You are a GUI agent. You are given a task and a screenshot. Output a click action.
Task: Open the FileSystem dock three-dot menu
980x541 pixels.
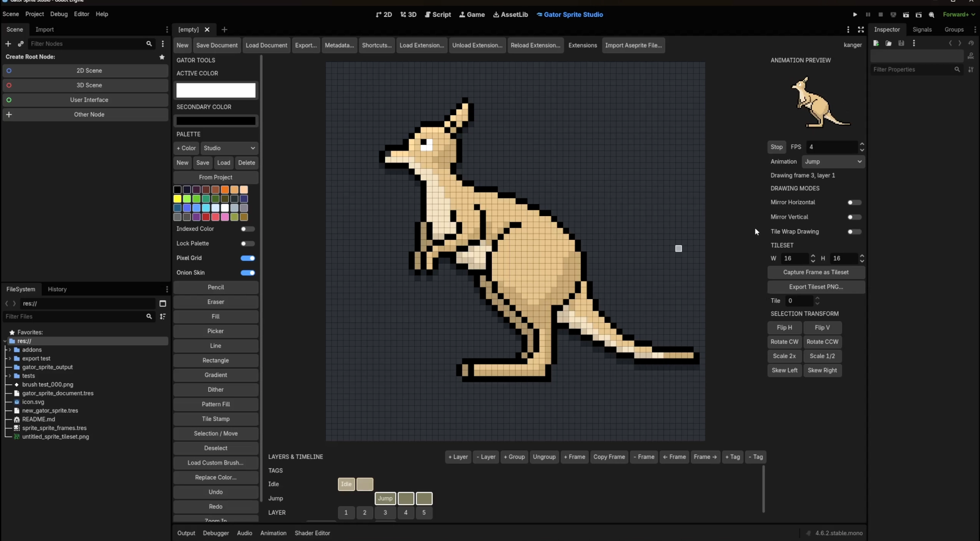pyautogui.click(x=167, y=289)
